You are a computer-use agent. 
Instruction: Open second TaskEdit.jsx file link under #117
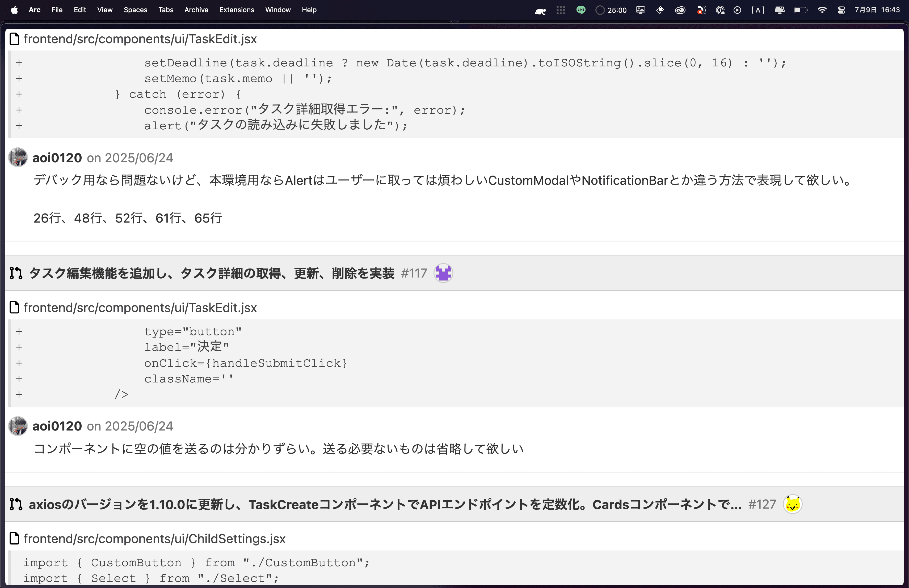[140, 308]
